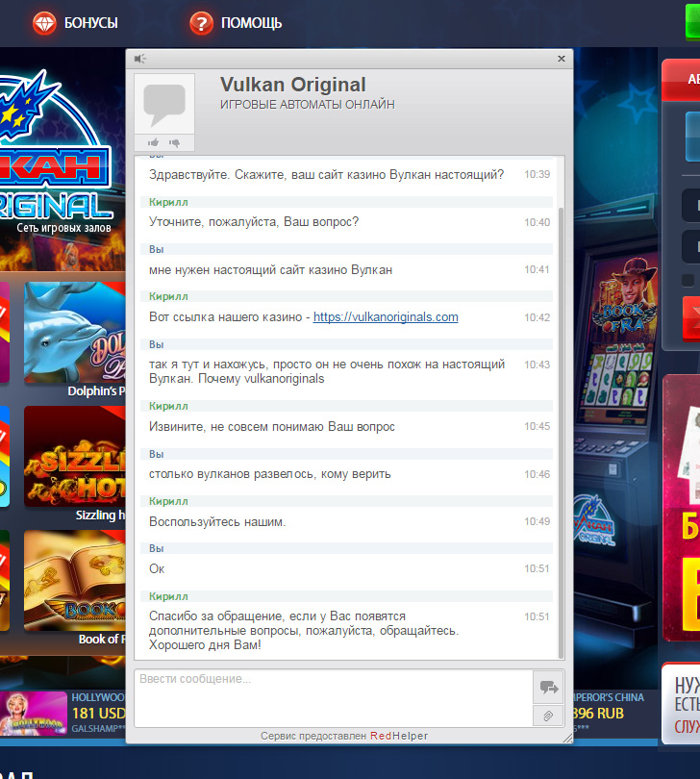Give the operator a thumbs up
This screenshot has width=700, height=779.
pos(153,143)
